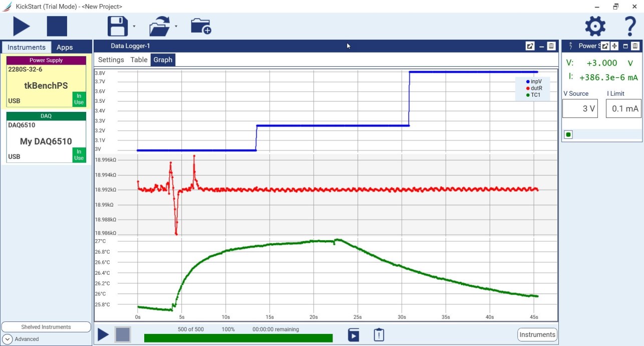Image resolution: width=644 pixels, height=346 pixels.
Task: Expand the Advanced section chevron
Action: click(7, 339)
